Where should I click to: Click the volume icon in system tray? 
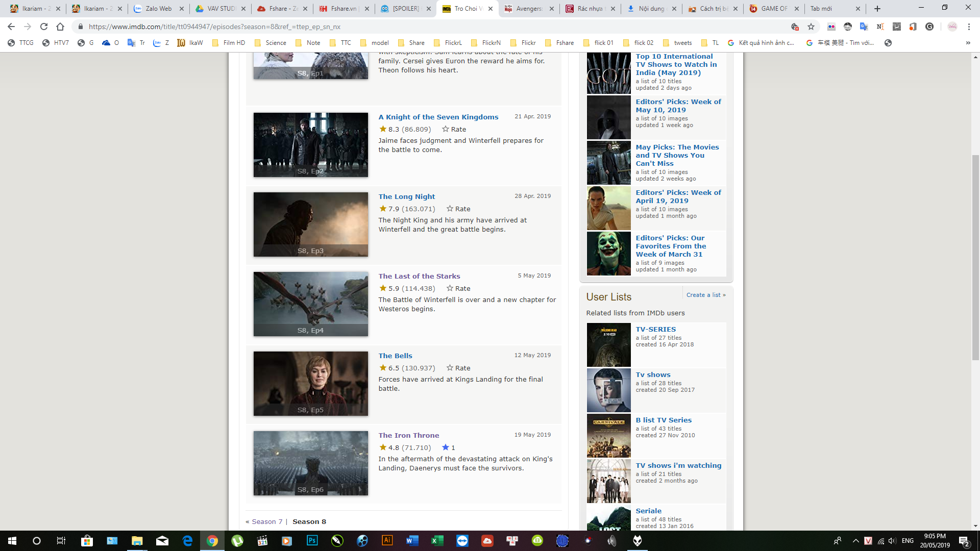click(892, 541)
